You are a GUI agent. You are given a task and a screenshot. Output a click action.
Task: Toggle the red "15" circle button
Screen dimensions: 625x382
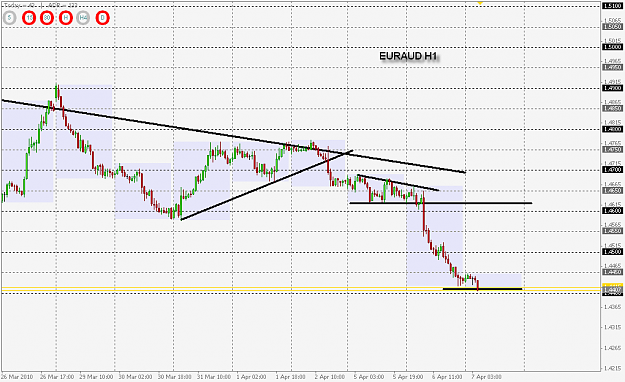click(x=29, y=18)
